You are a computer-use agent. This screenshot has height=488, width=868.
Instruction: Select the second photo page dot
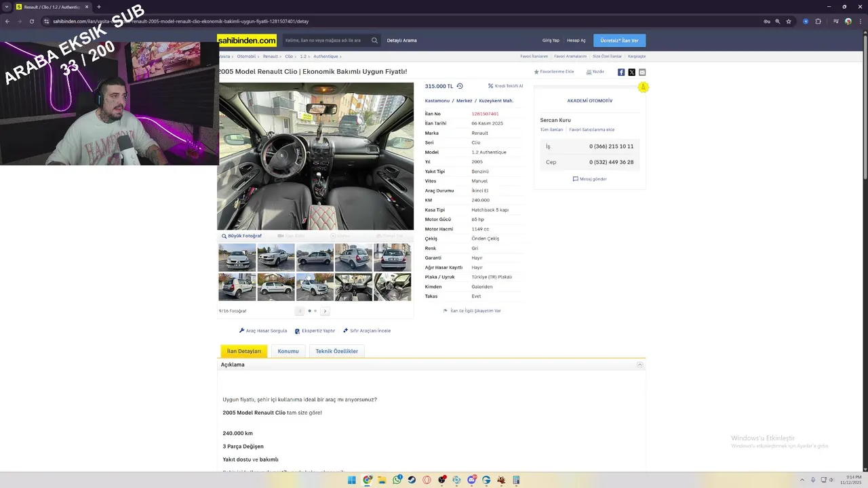coord(315,311)
